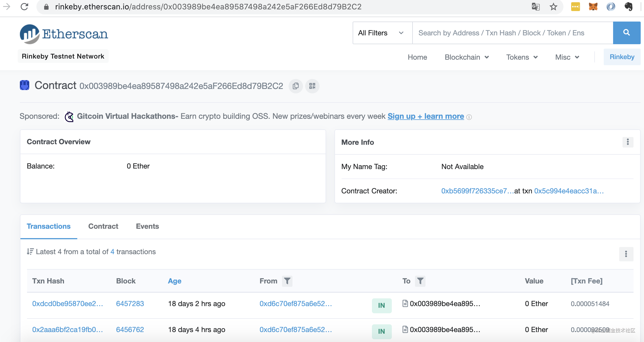Expand the Tokens menu
The height and width of the screenshot is (342, 644).
coord(522,57)
